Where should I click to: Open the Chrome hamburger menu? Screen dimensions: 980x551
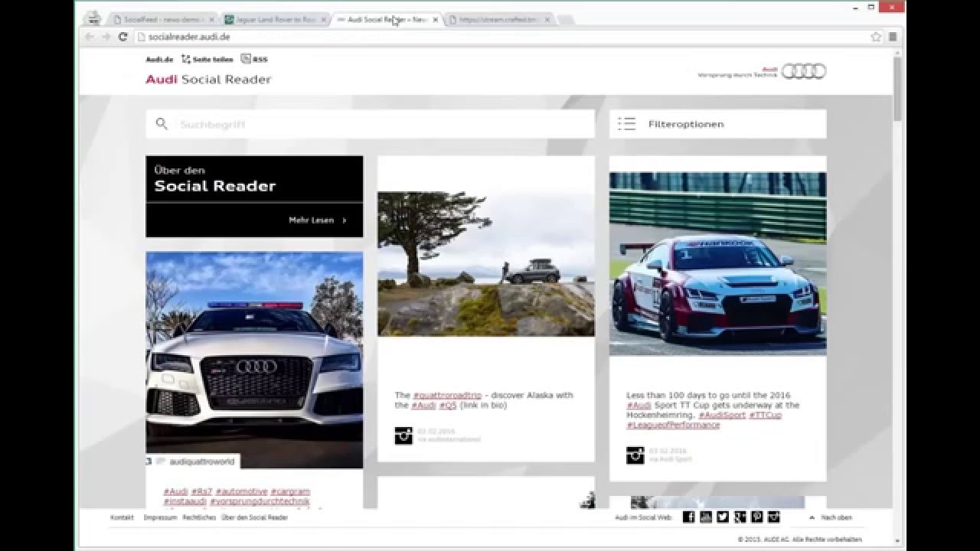click(892, 37)
